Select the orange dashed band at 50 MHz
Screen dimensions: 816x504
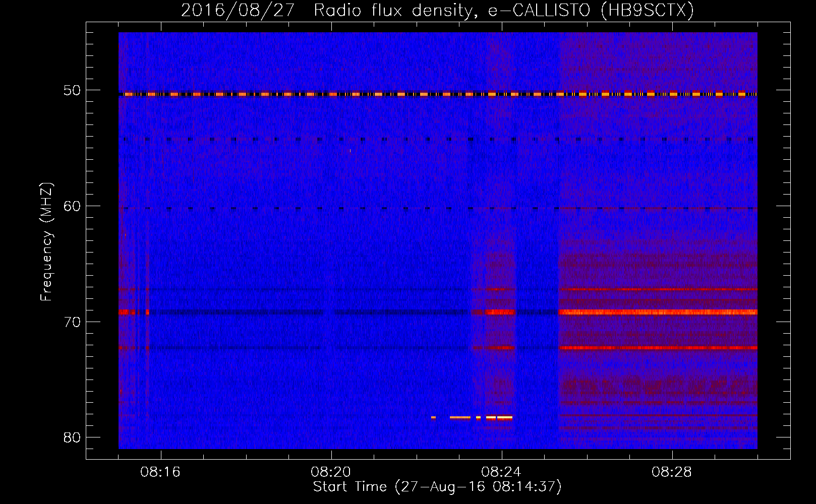click(x=438, y=94)
